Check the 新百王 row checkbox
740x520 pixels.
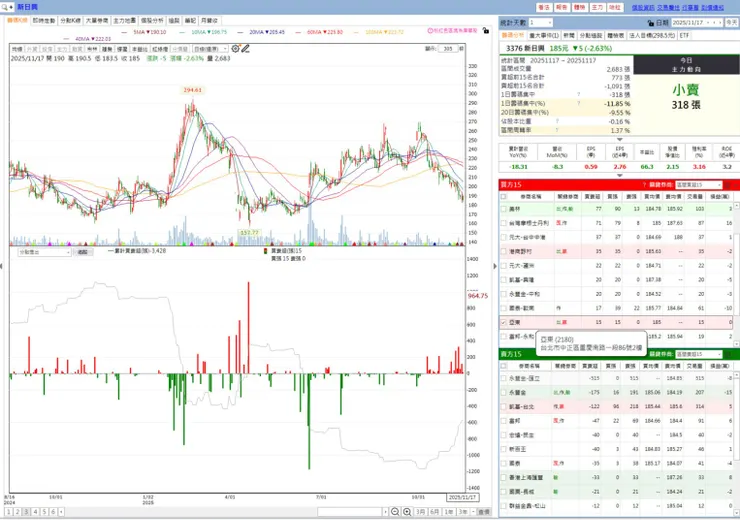pos(503,449)
